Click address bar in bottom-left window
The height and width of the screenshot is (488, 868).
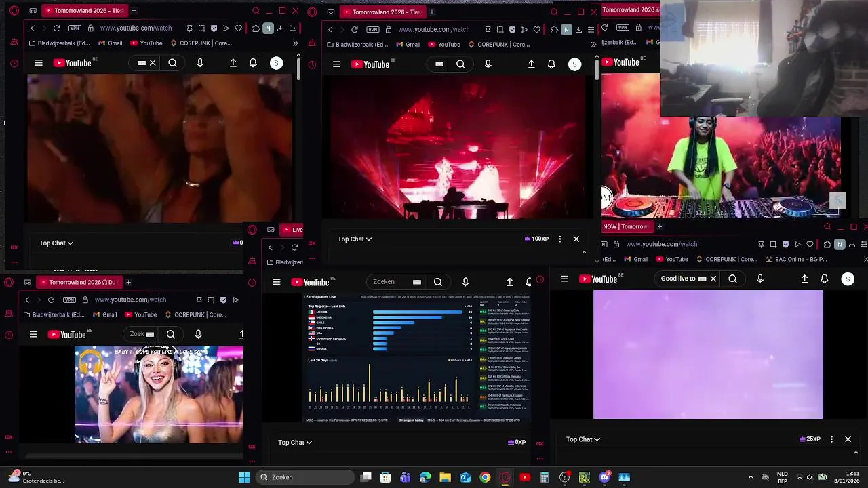[130, 300]
